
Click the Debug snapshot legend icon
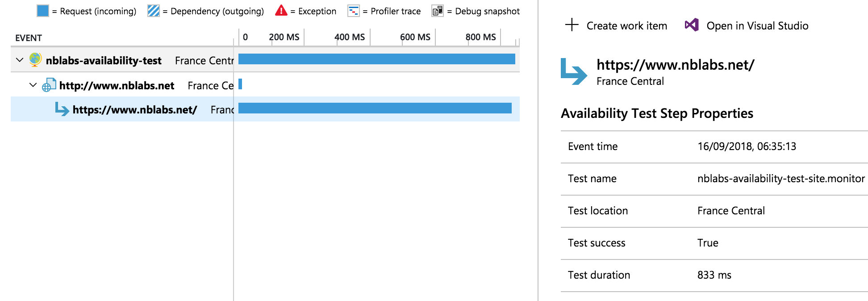click(x=438, y=11)
